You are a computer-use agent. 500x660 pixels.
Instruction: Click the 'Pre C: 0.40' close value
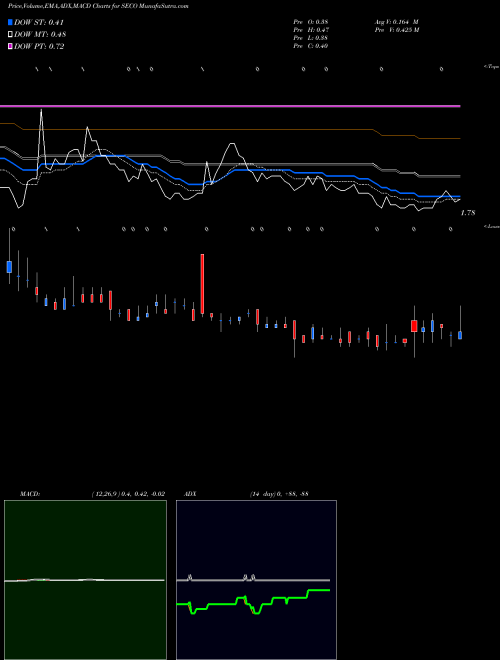coord(311,46)
